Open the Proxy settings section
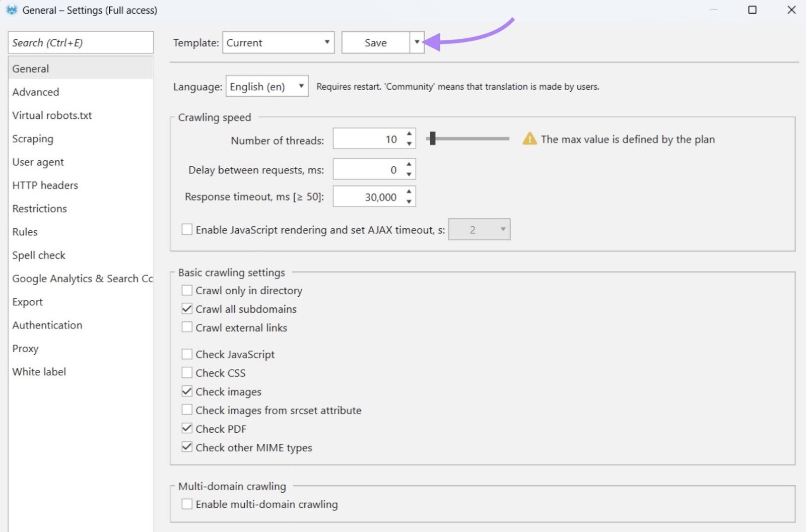806x532 pixels. (25, 348)
